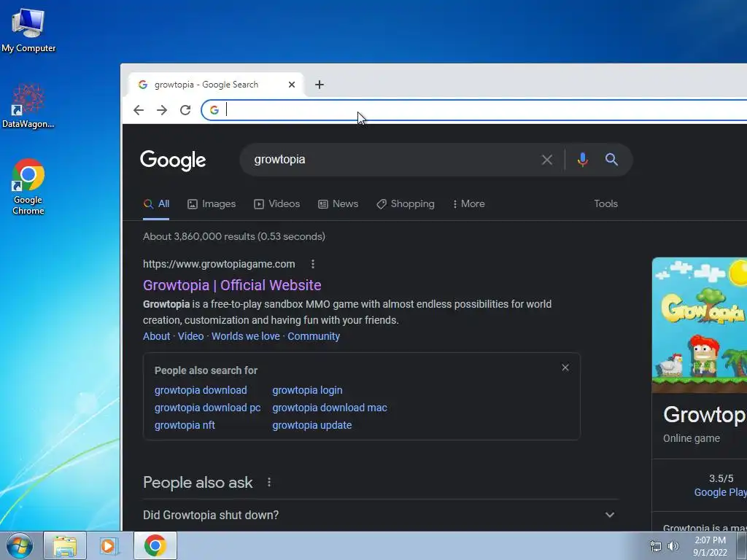
Task: Search for growtopia download mac
Action: pos(330,408)
